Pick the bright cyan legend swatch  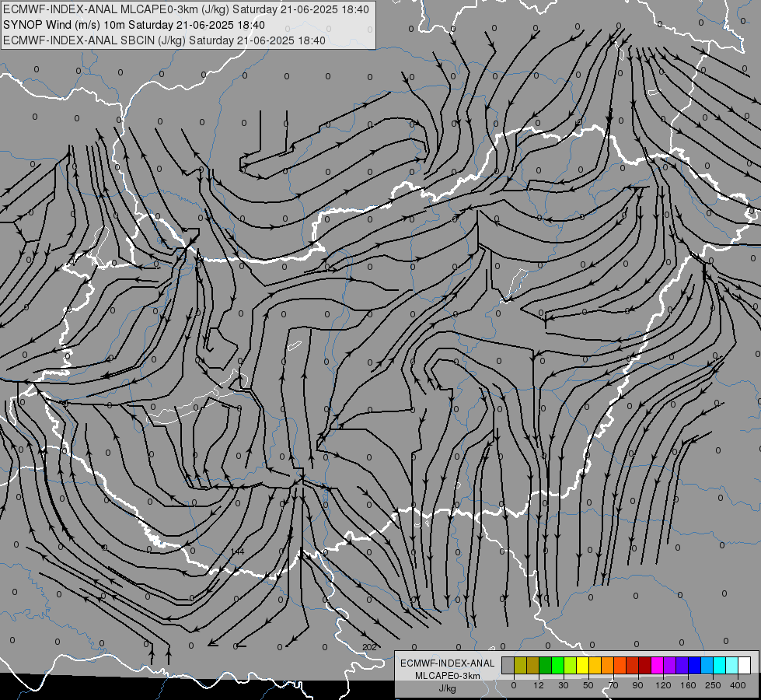(x=720, y=665)
